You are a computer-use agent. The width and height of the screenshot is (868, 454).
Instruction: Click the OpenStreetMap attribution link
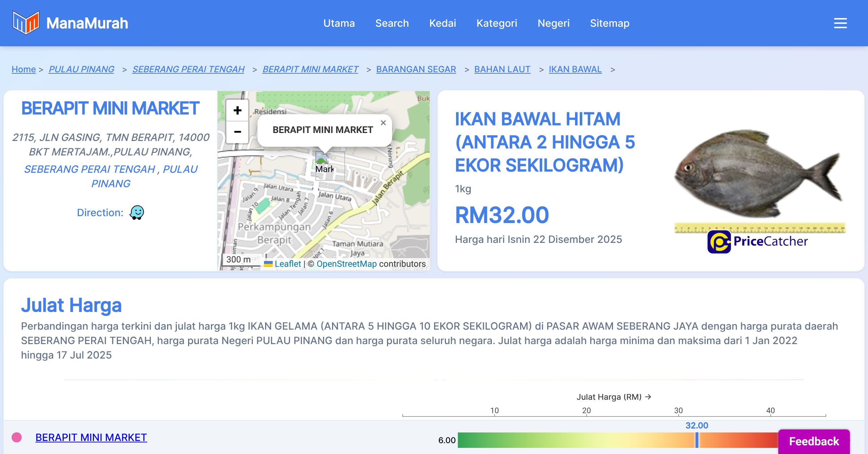(x=346, y=264)
